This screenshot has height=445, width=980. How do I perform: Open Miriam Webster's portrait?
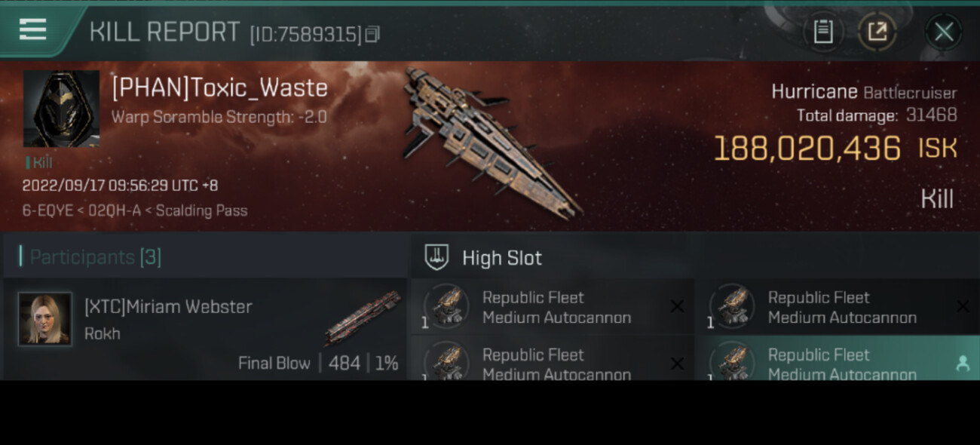45,319
